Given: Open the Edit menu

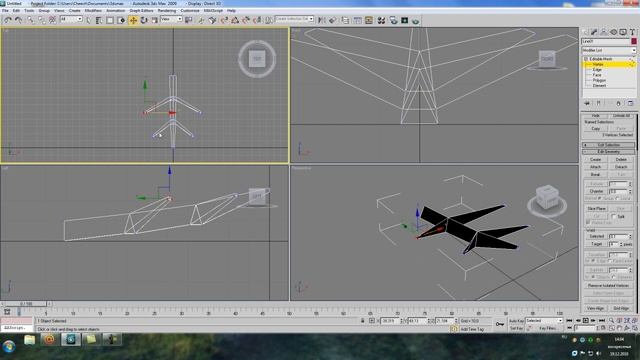Looking at the screenshot, I should 16,10.
